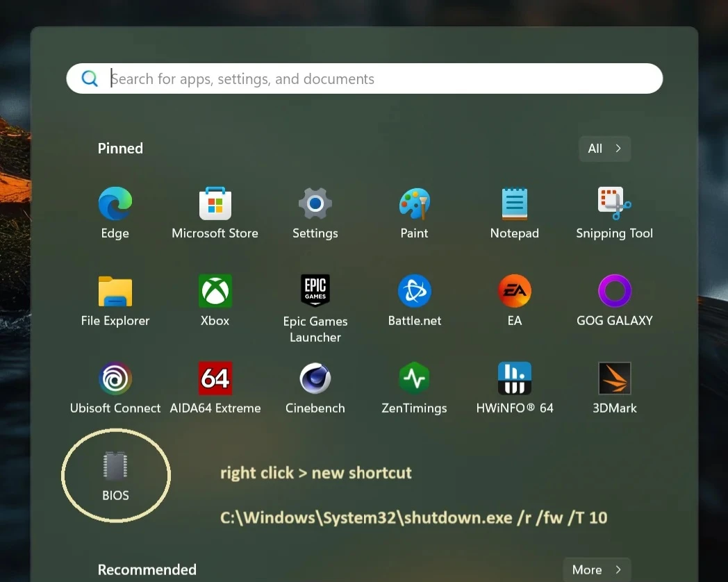Click the Start menu search box
728x582 pixels.
coord(375,79)
